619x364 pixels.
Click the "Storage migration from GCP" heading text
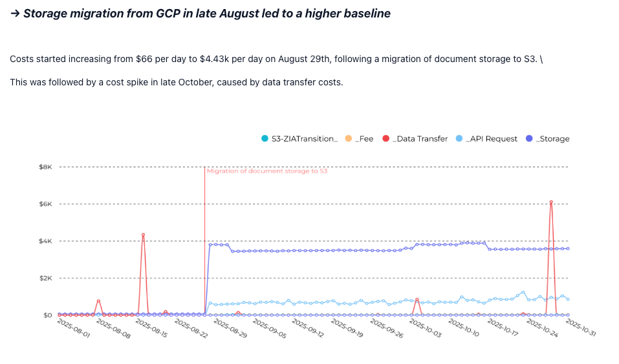[x=207, y=14]
